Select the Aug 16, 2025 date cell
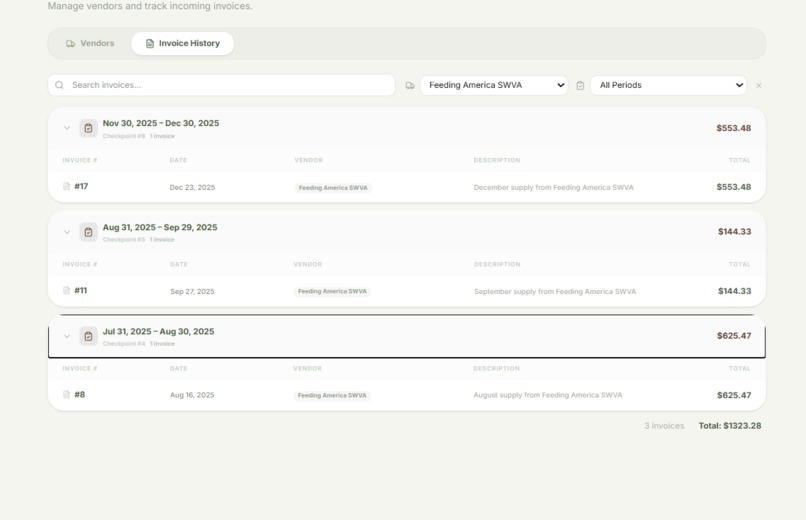This screenshot has width=806, height=520. (x=192, y=395)
